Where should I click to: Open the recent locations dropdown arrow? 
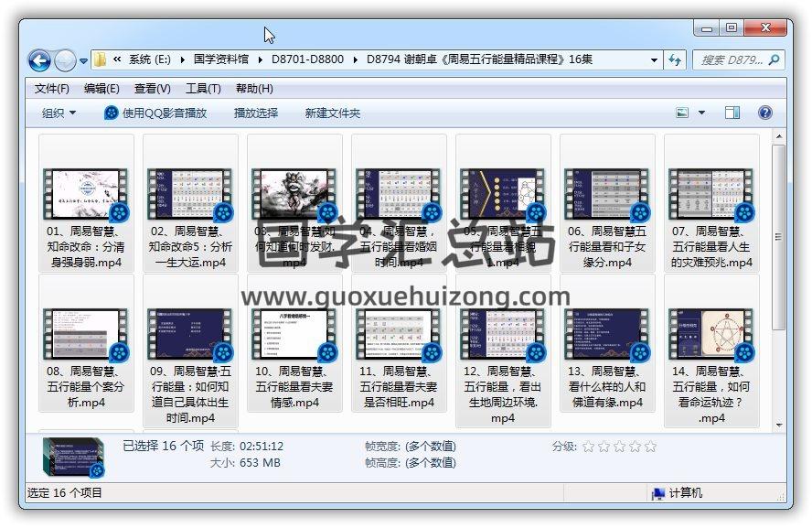click(83, 61)
